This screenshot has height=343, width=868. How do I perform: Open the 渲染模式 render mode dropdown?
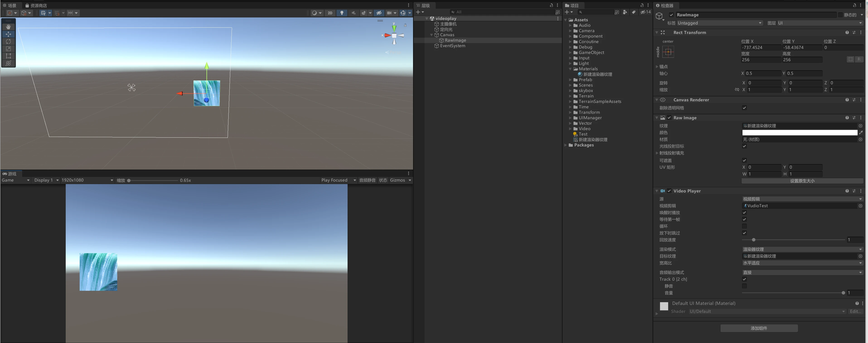[x=802, y=249]
